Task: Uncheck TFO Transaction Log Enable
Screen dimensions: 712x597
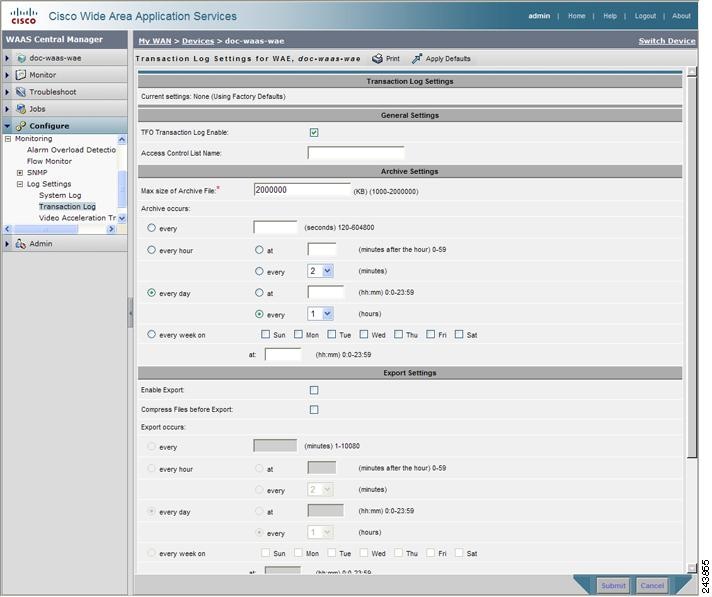Action: pos(314,133)
